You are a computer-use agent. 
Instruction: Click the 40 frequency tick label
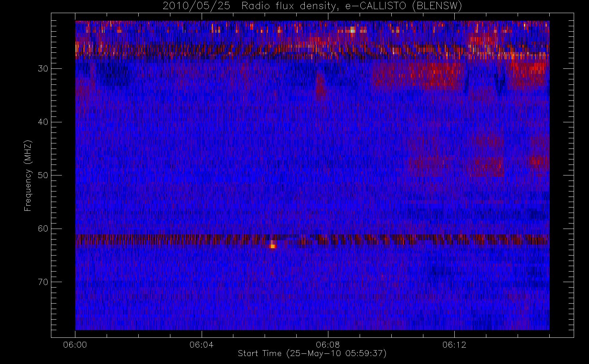[x=43, y=122]
